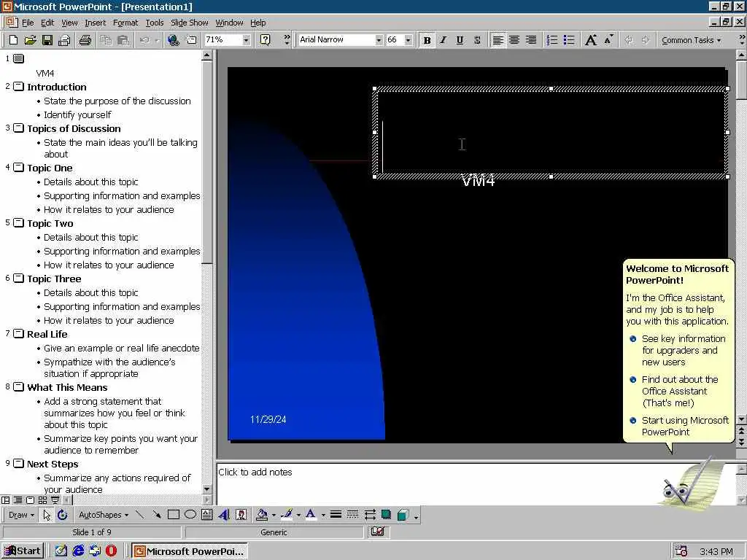This screenshot has height=560, width=747.
Task: Select the Text Box tool
Action: (206, 515)
